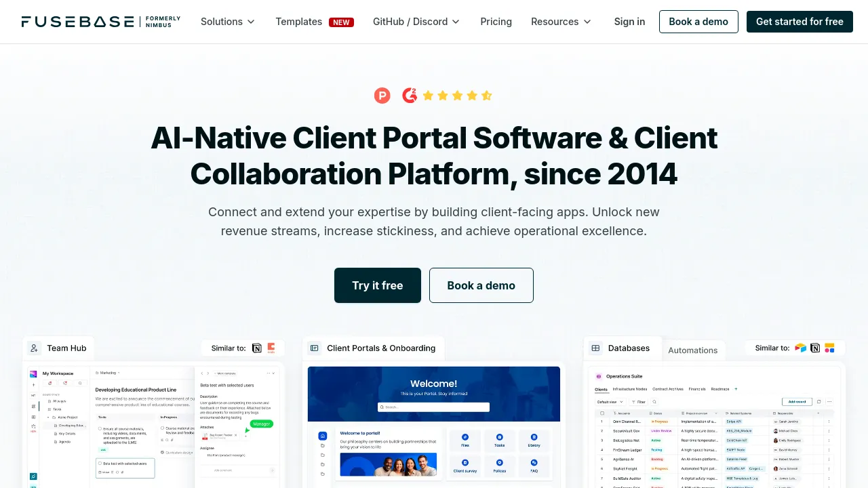The height and width of the screenshot is (488, 868).
Task: Click the Databases tab's grid icon
Action: 595,348
